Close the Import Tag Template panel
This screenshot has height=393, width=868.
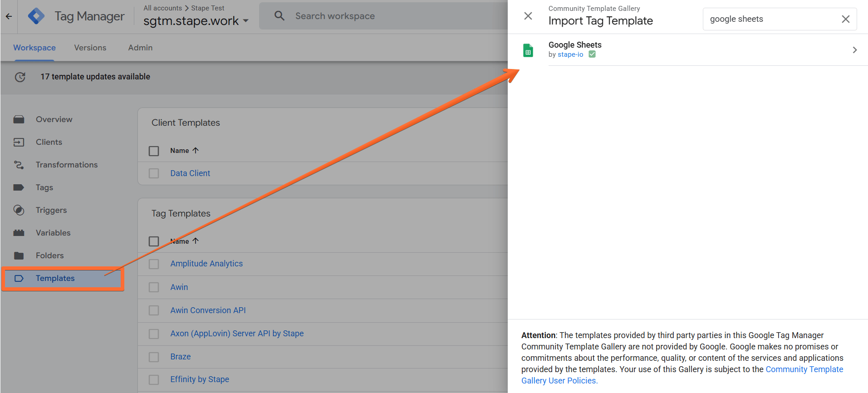[528, 16]
